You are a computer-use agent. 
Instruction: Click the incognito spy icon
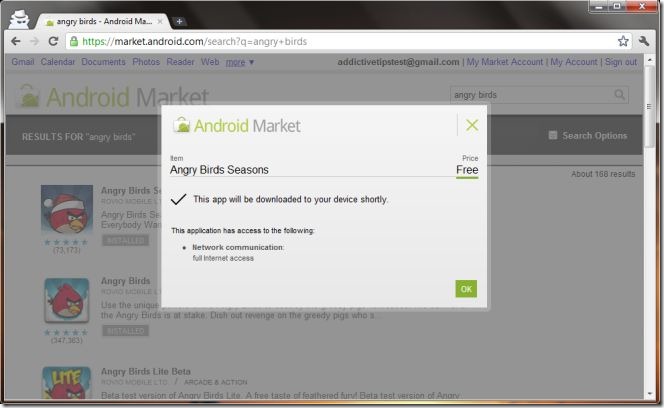tap(19, 20)
